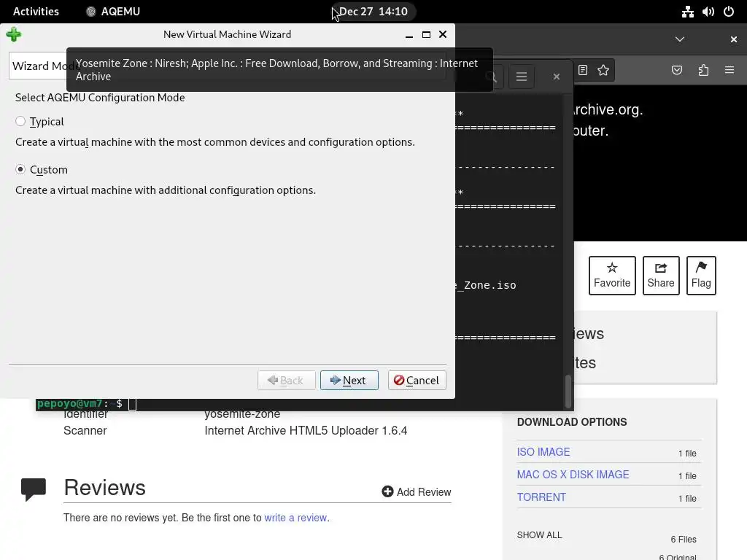Select the Typical configuration mode radio button
The width and height of the screenshot is (747, 560).
(20, 122)
